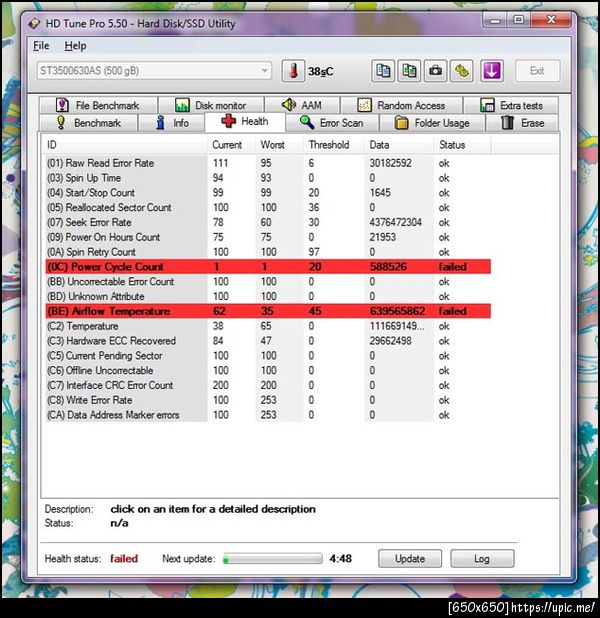Viewport: 600px width, 618px height.
Task: Click the Log button
Action: point(482,558)
